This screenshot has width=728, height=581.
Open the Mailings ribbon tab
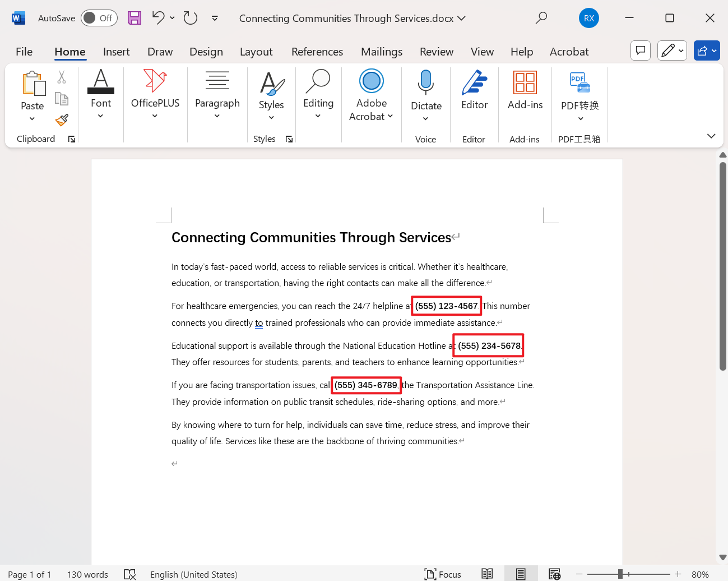coord(381,52)
